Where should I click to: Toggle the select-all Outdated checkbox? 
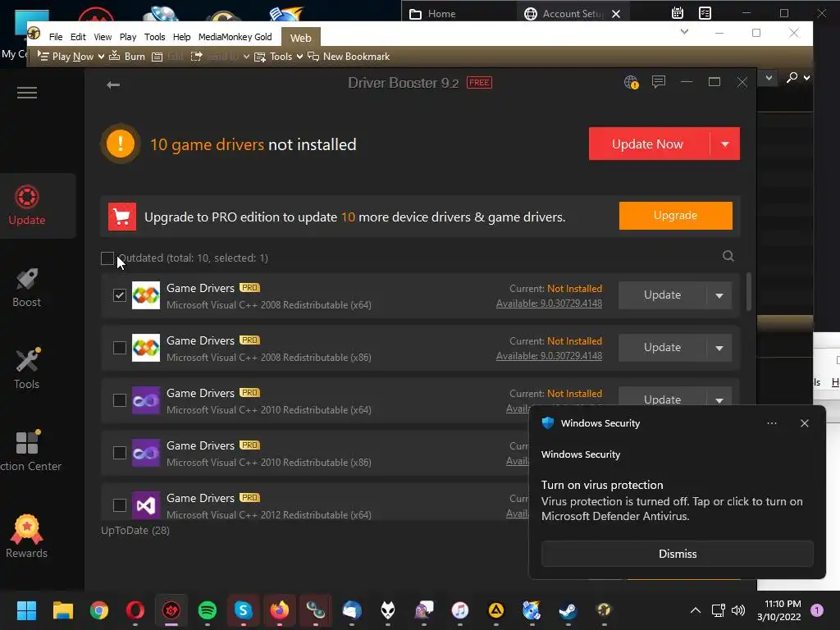tap(107, 258)
